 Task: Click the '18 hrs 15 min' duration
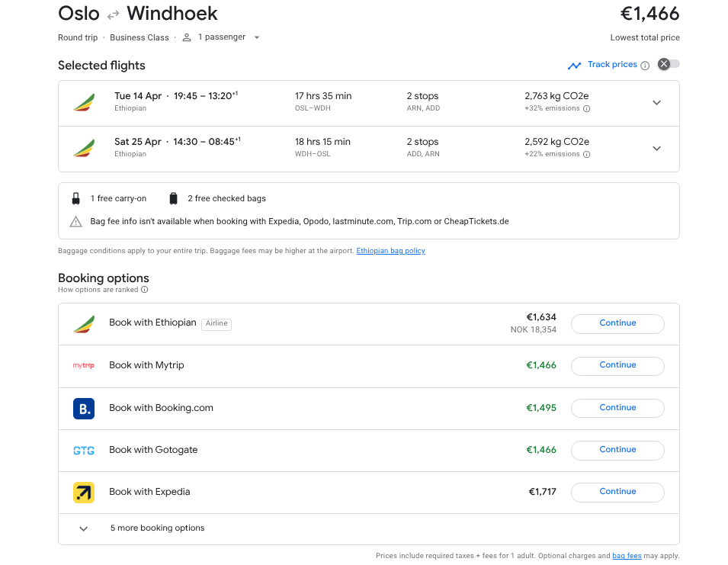(322, 142)
